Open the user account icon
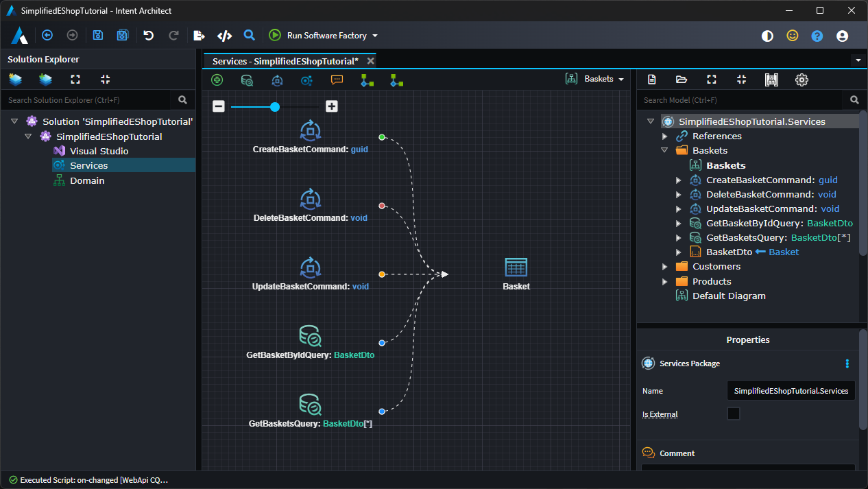The width and height of the screenshot is (868, 489). 843,36
